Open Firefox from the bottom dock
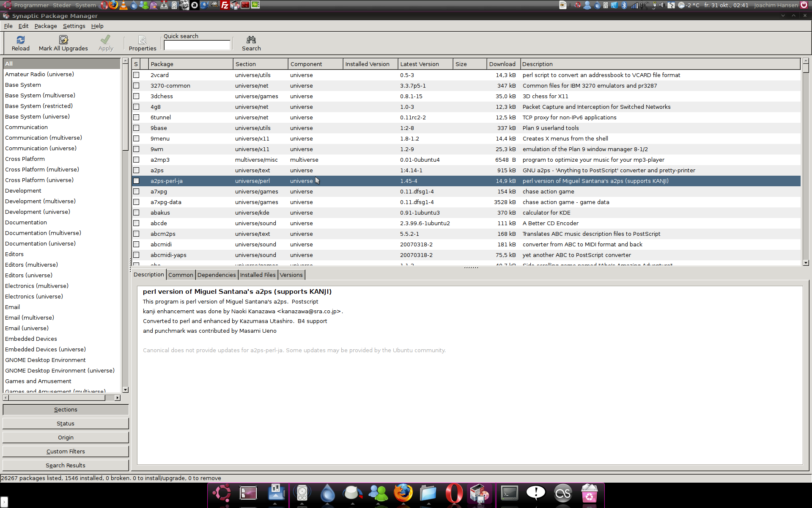 pos(403,494)
